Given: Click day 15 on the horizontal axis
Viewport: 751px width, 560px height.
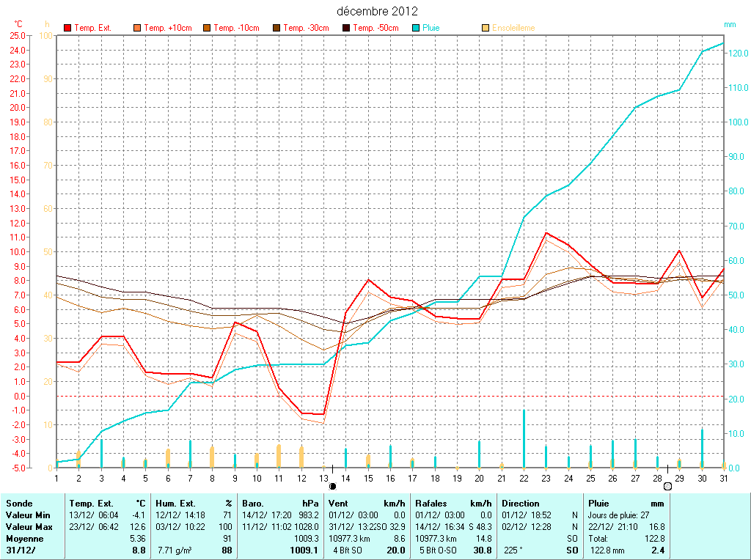Looking at the screenshot, I should (369, 478).
